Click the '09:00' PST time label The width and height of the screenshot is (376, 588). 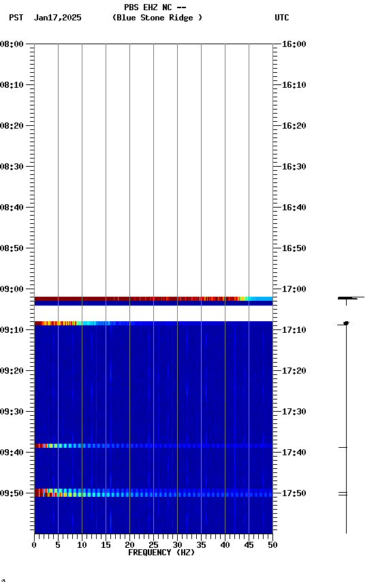[x=12, y=289]
